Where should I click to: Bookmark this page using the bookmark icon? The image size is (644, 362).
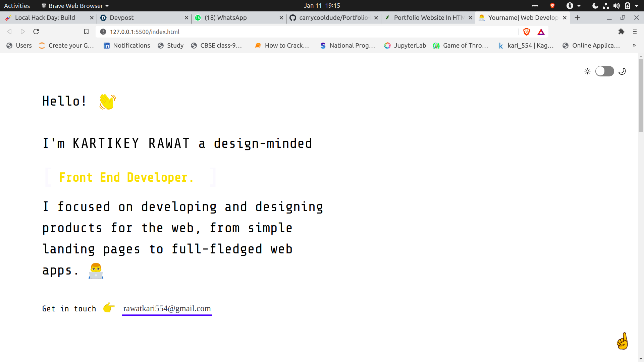point(86,32)
